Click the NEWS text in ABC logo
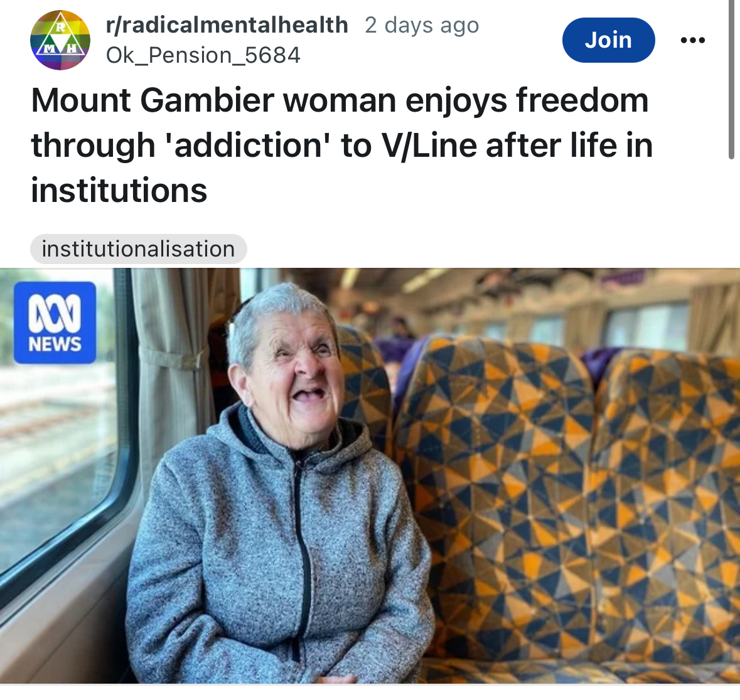 pos(55,345)
